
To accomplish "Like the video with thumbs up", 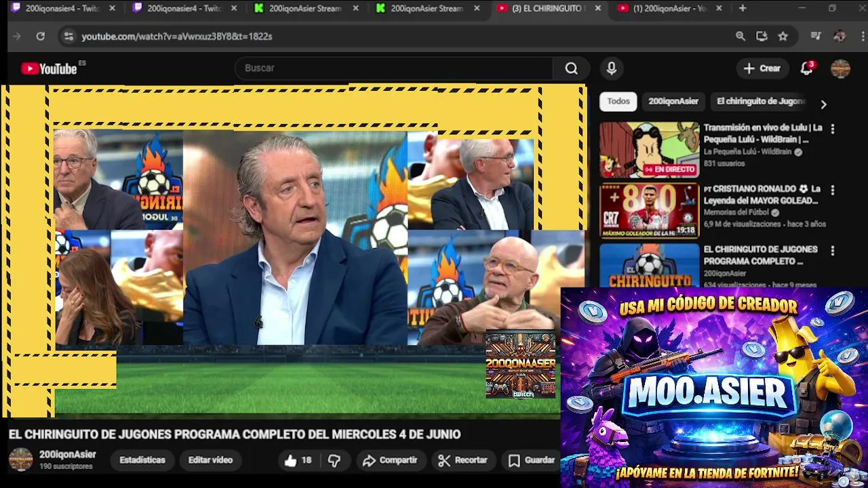I will coord(298,460).
